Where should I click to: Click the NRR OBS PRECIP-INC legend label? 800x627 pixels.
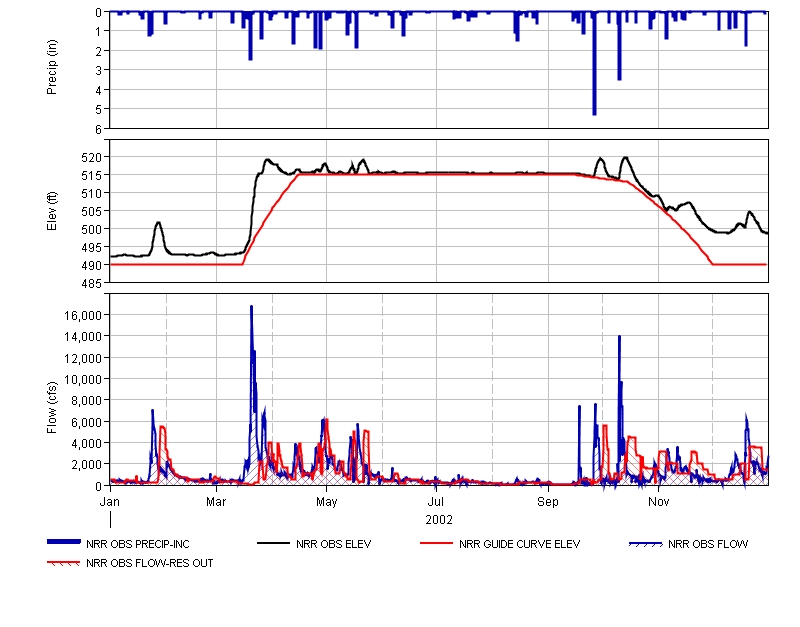coord(138,544)
